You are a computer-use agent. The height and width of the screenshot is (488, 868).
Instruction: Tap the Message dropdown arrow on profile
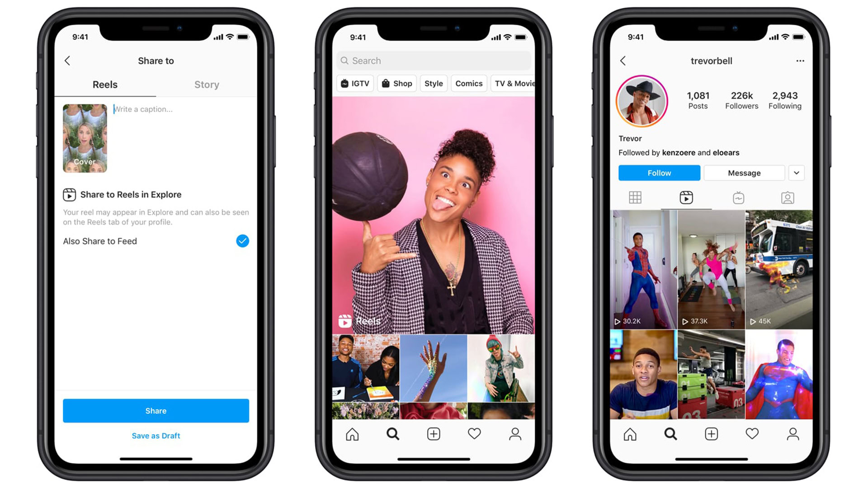(x=797, y=173)
